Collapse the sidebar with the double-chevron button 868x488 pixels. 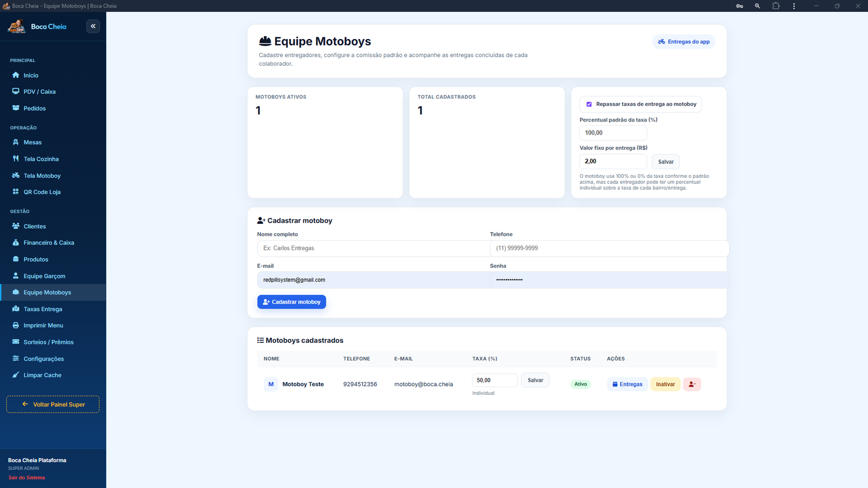coord(93,26)
